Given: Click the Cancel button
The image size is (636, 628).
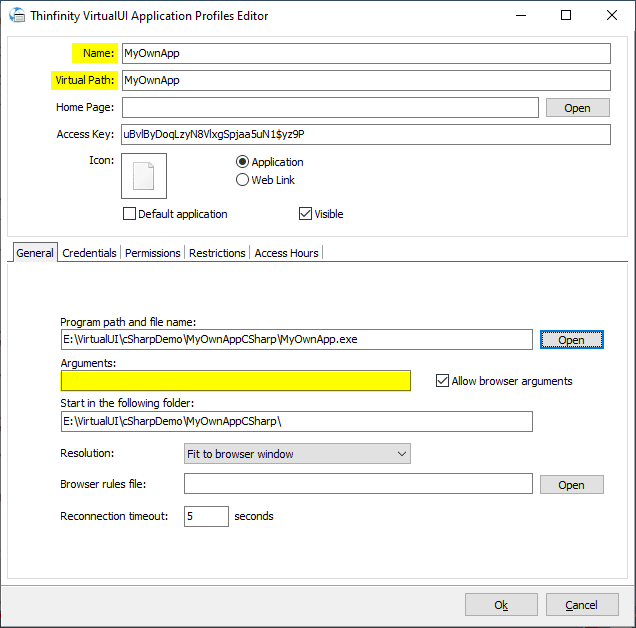Looking at the screenshot, I should (x=582, y=604).
